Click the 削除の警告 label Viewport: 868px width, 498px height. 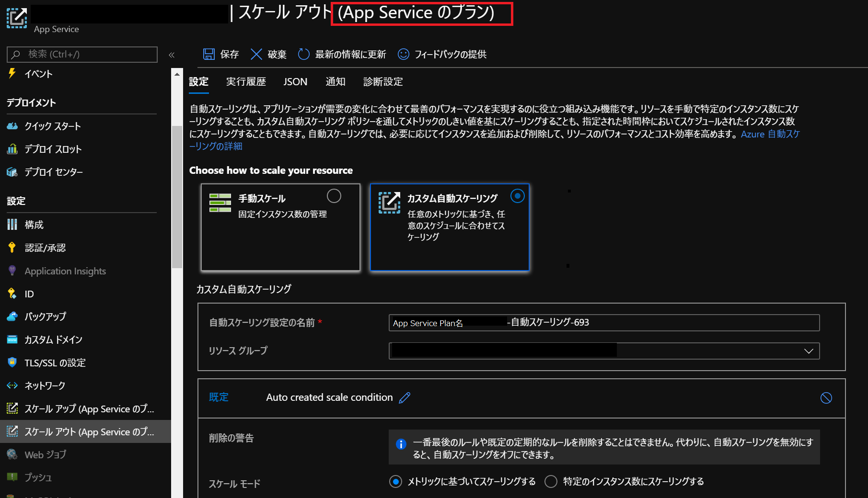231,438
